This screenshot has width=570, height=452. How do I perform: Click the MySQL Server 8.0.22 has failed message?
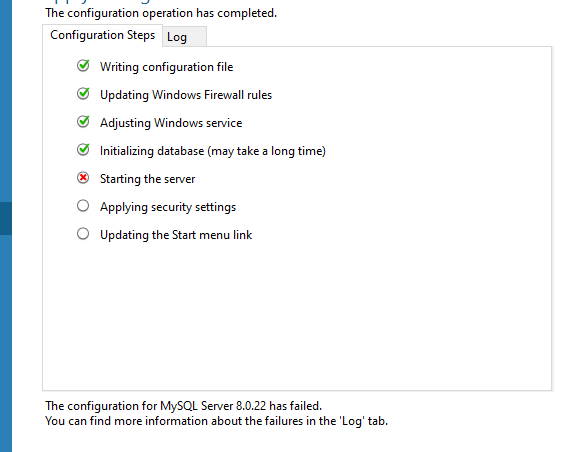point(184,406)
